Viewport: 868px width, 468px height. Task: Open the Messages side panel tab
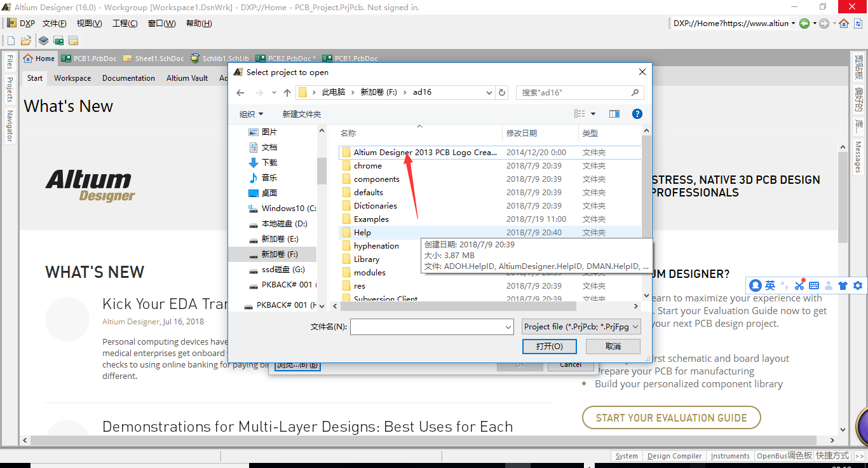858,156
